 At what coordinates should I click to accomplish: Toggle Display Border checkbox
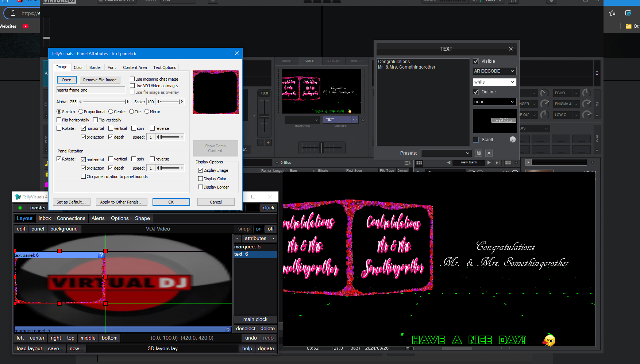[x=200, y=187]
